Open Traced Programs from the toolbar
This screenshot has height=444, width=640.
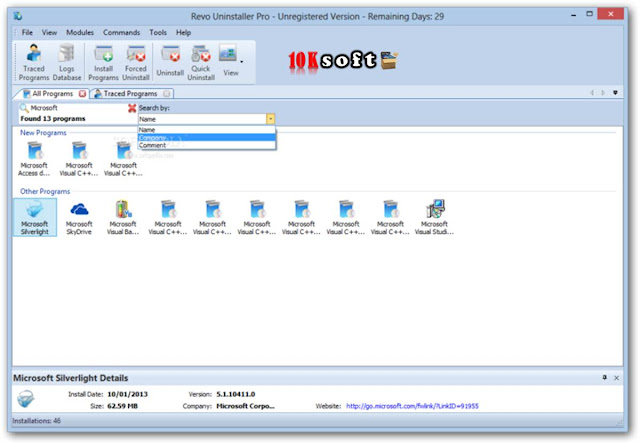[x=33, y=62]
